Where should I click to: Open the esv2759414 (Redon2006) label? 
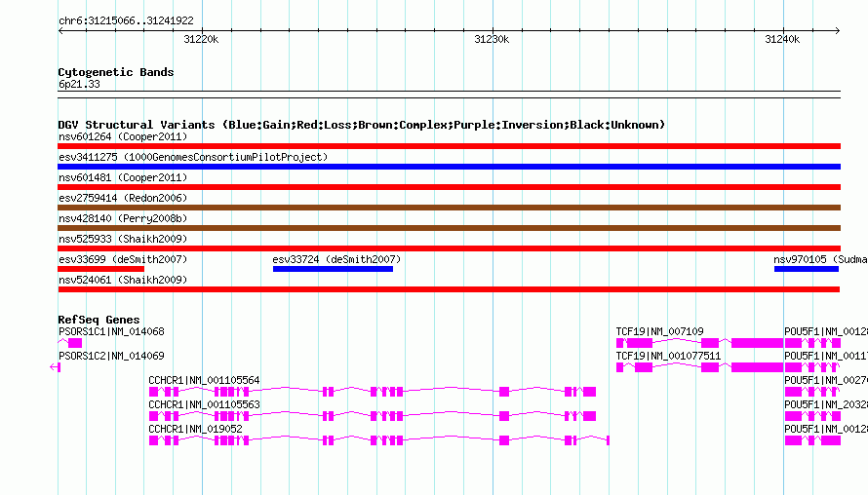coord(123,198)
